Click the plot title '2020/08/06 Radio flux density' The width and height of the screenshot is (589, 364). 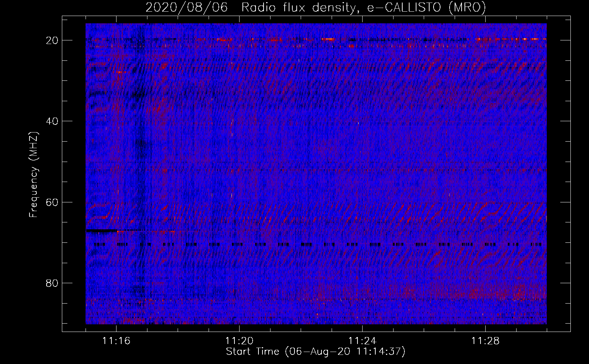[x=316, y=7]
